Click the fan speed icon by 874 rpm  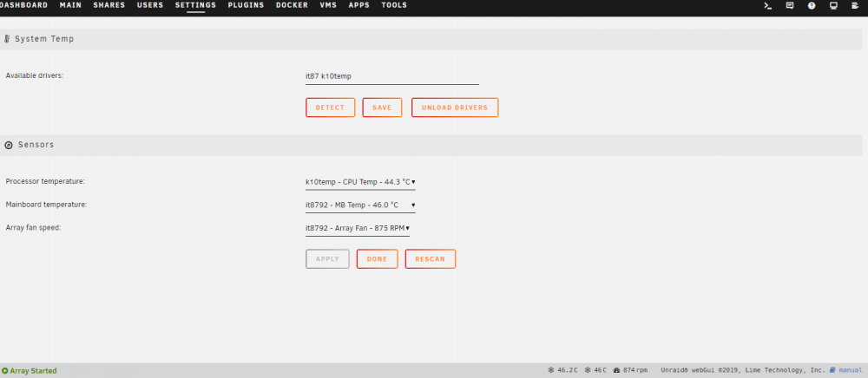point(616,370)
